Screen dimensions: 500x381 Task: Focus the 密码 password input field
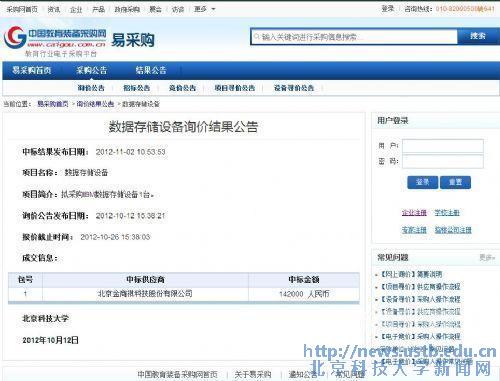click(443, 161)
